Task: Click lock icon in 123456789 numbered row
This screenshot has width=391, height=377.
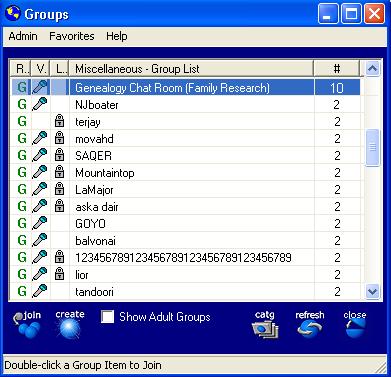Action: coord(59,257)
